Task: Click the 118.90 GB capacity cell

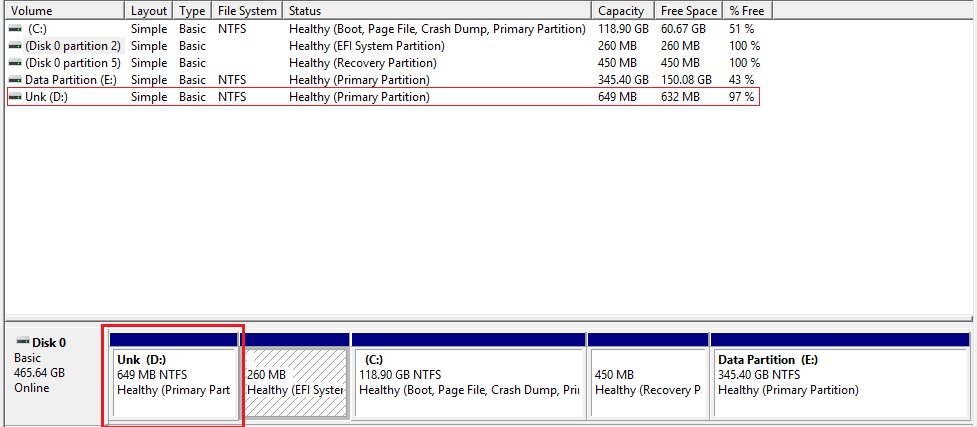Action: (x=623, y=29)
